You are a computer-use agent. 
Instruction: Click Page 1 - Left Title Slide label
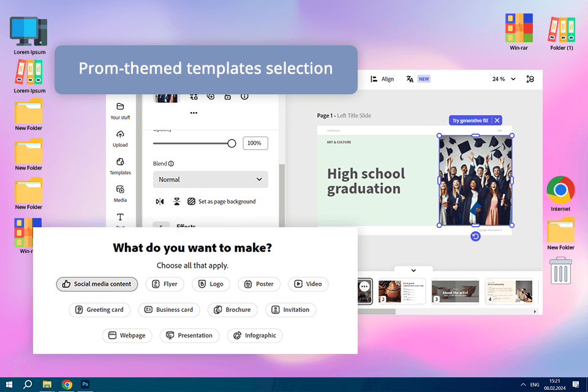tap(344, 116)
